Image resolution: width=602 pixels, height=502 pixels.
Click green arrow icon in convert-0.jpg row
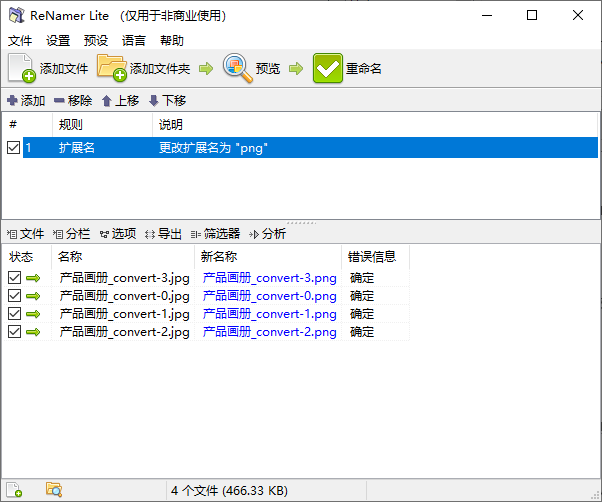pos(33,296)
